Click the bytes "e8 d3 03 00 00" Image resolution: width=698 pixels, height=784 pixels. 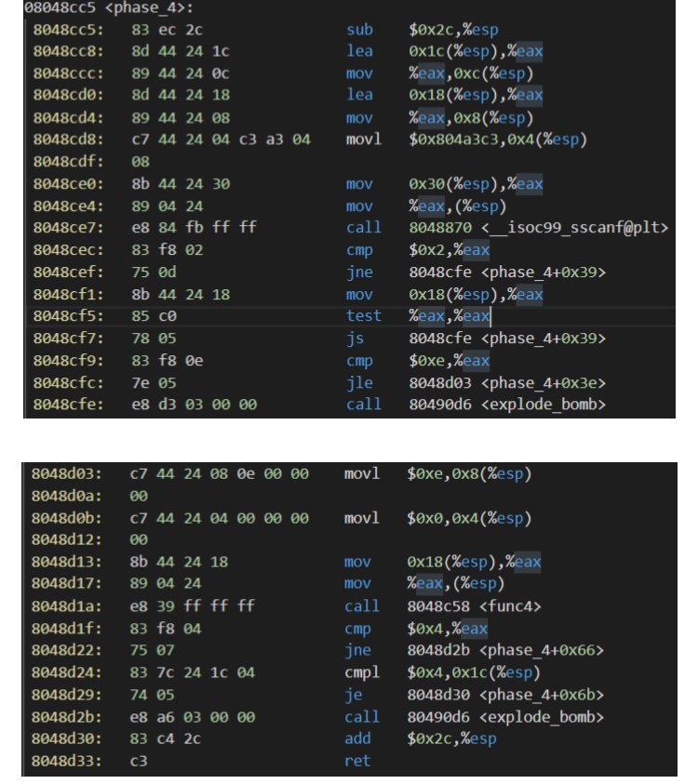pyautogui.click(x=195, y=405)
